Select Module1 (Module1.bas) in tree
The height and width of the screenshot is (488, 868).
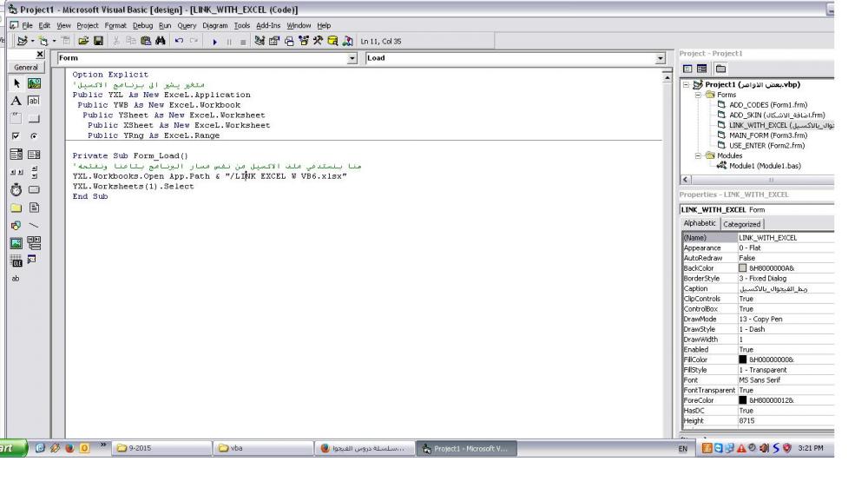(x=765, y=166)
